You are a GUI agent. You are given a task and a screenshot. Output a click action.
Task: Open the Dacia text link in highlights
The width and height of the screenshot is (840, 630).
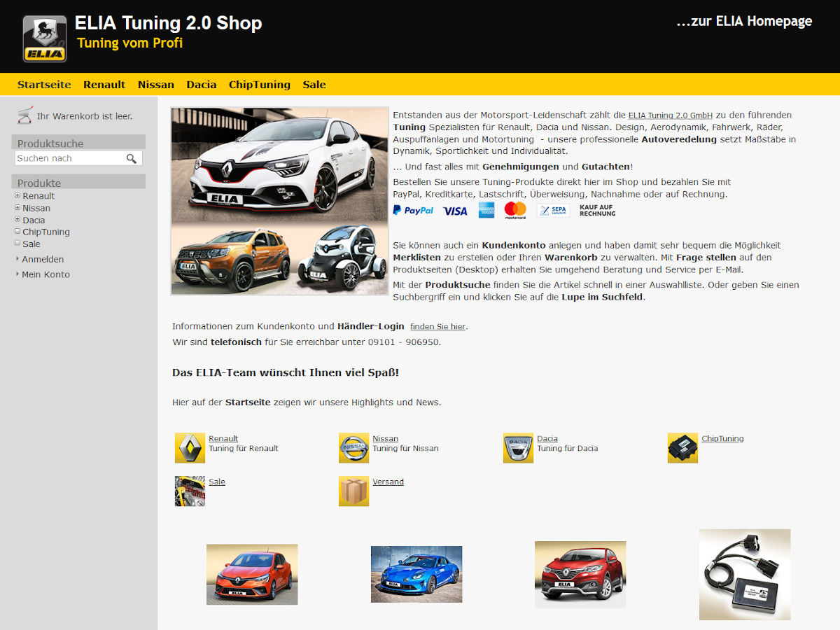pyautogui.click(x=547, y=439)
